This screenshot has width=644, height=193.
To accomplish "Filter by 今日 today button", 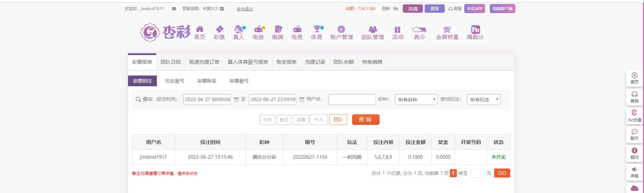I will [267, 120].
